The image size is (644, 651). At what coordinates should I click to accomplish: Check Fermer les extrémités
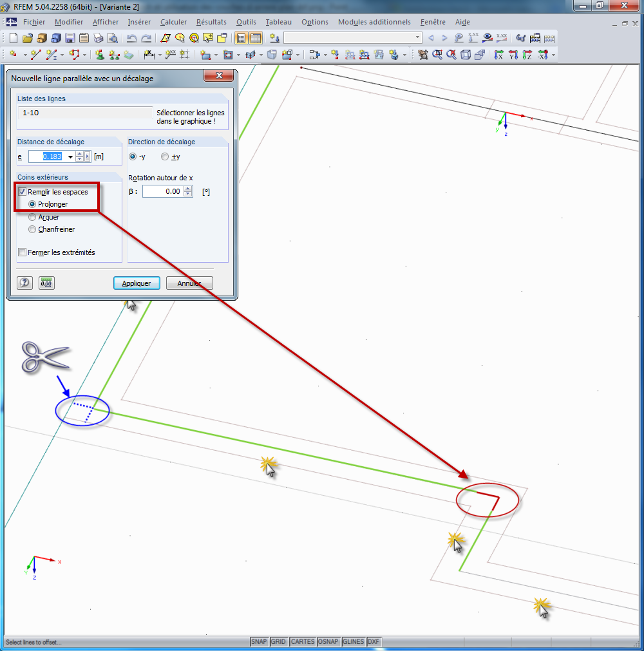click(x=22, y=252)
